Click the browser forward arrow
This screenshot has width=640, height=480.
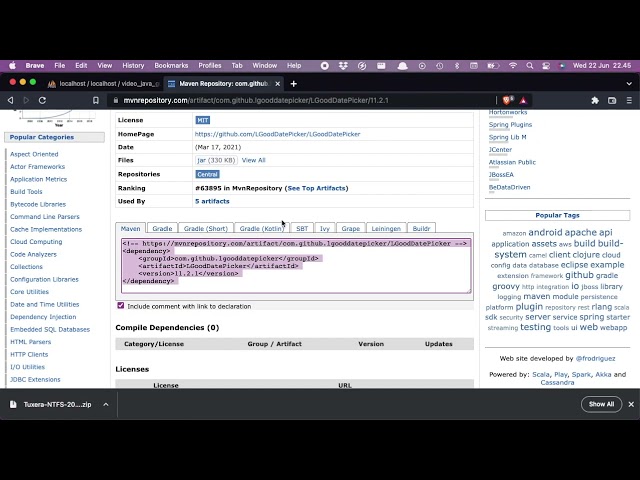pos(26,100)
